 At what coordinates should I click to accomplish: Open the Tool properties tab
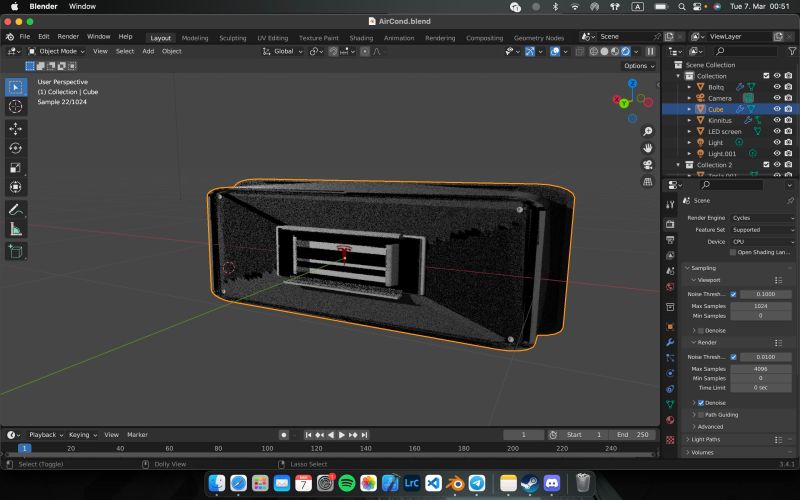tap(670, 205)
